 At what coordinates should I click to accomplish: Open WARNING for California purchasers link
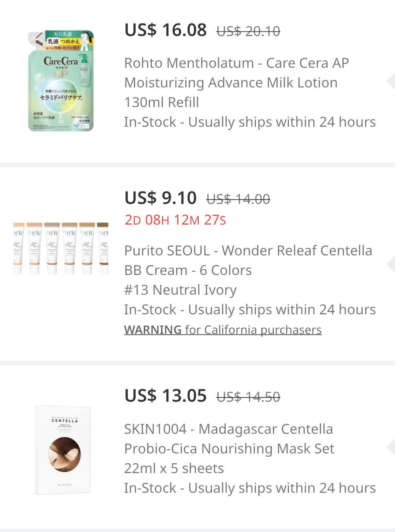click(223, 330)
